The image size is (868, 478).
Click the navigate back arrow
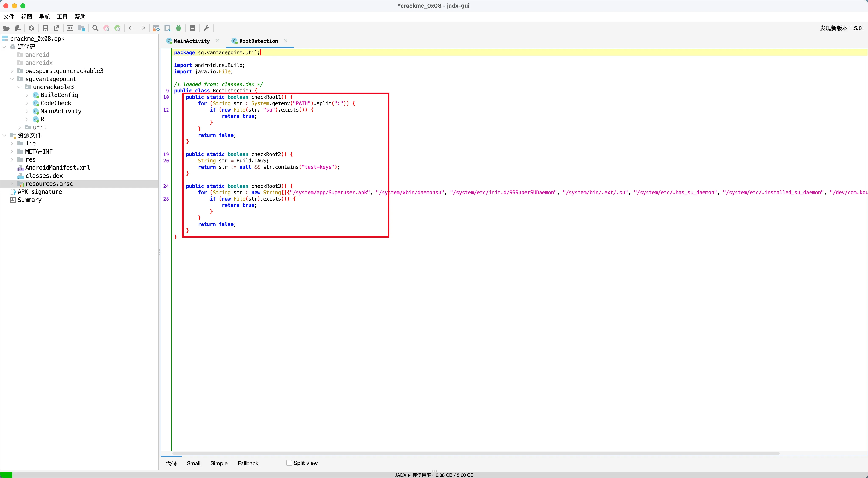(131, 28)
